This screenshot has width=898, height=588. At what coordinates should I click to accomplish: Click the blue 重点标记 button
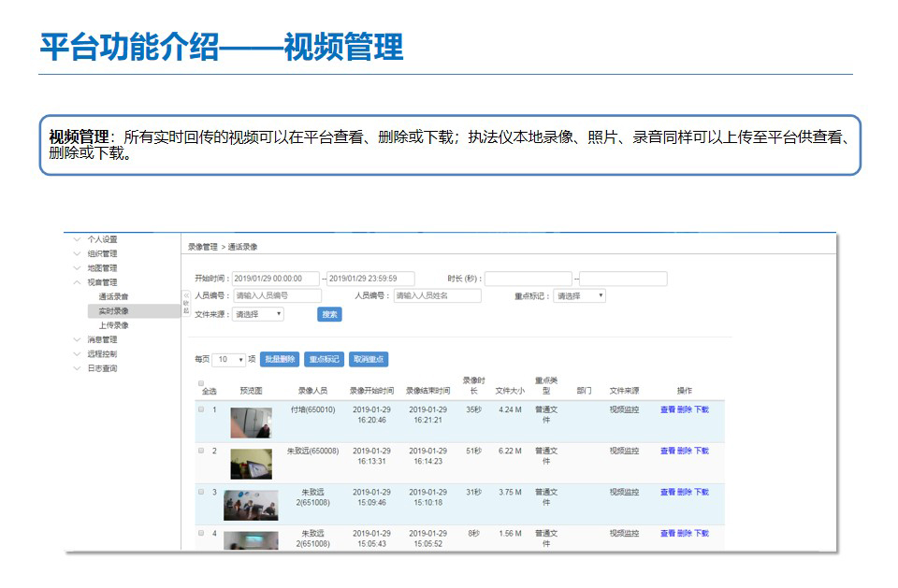pos(325,360)
